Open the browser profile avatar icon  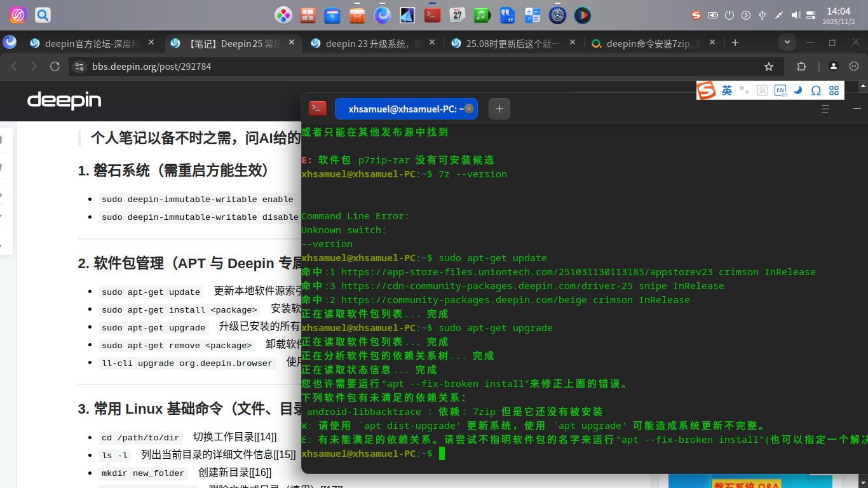click(834, 66)
